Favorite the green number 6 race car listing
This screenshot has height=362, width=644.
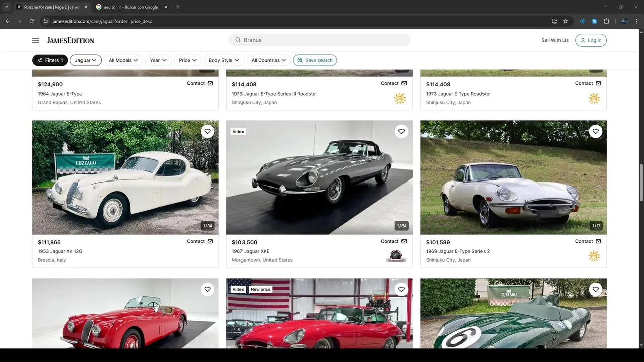point(595,289)
